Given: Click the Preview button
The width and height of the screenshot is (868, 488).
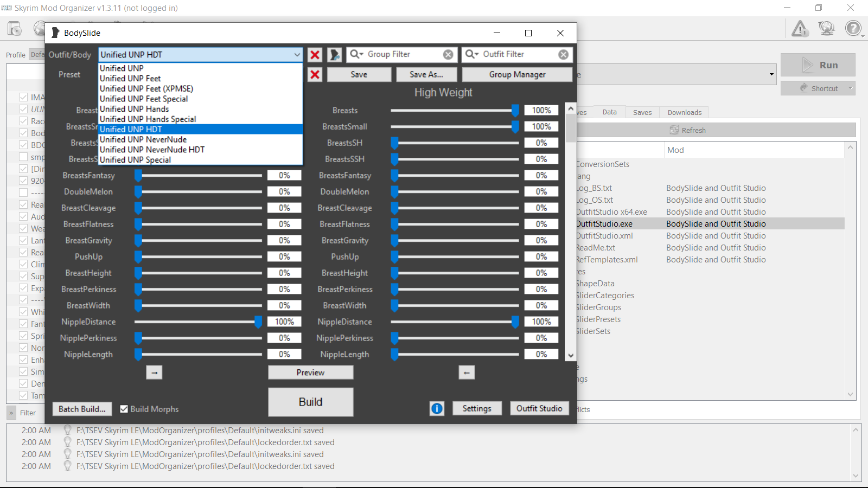Looking at the screenshot, I should (310, 373).
